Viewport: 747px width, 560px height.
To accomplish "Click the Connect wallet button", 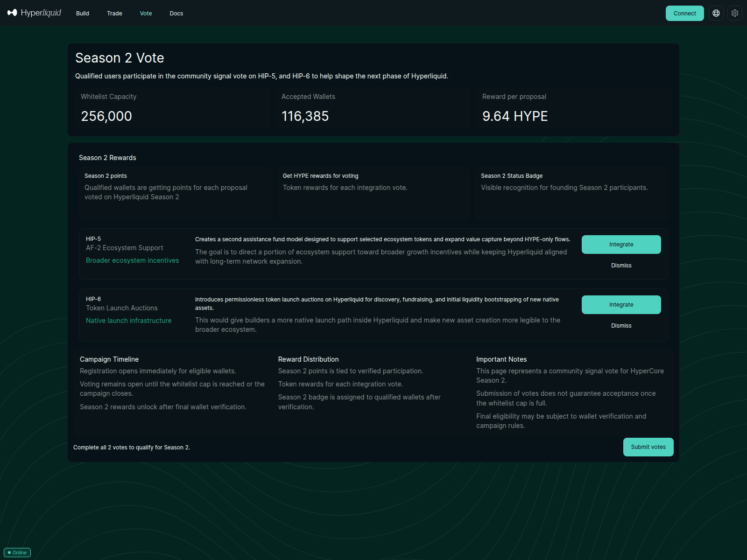I will pyautogui.click(x=685, y=13).
